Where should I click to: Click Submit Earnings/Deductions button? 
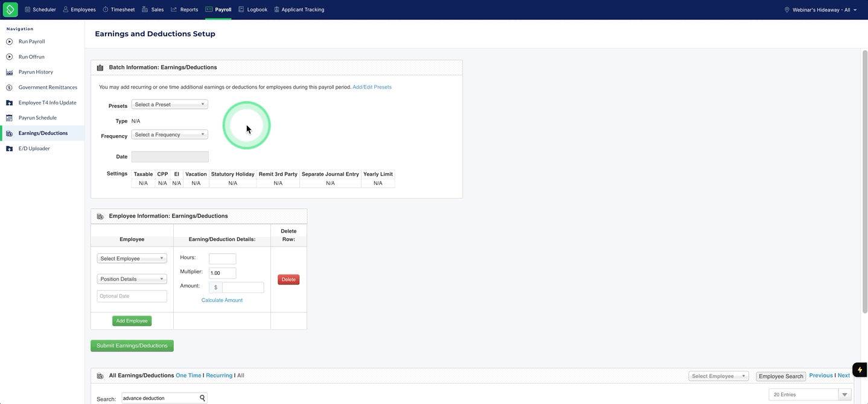click(132, 346)
